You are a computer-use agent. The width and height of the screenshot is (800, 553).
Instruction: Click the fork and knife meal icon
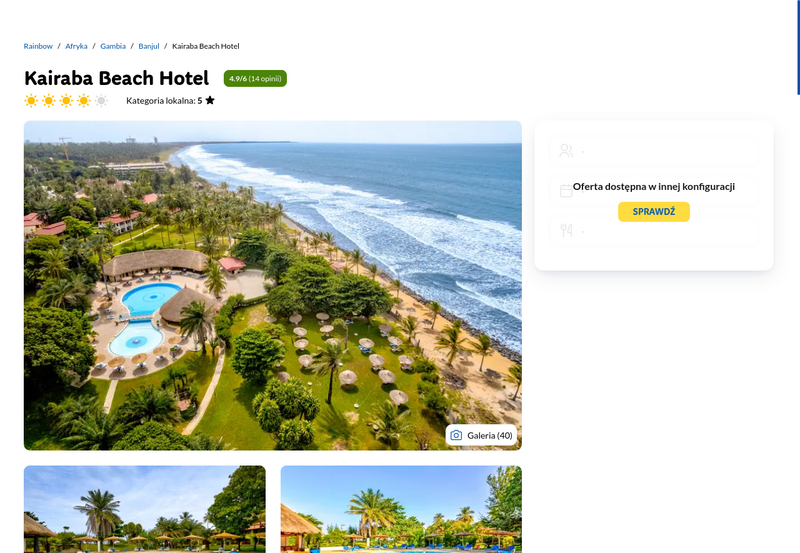[566, 231]
